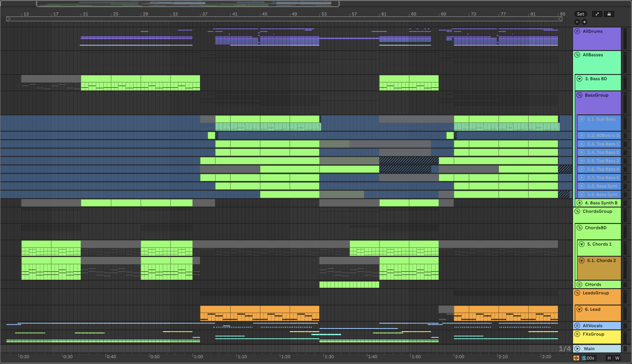Screen dimensions: 632x364
Task: Unfold the 4. Bass Synth B track
Action: tap(579, 203)
